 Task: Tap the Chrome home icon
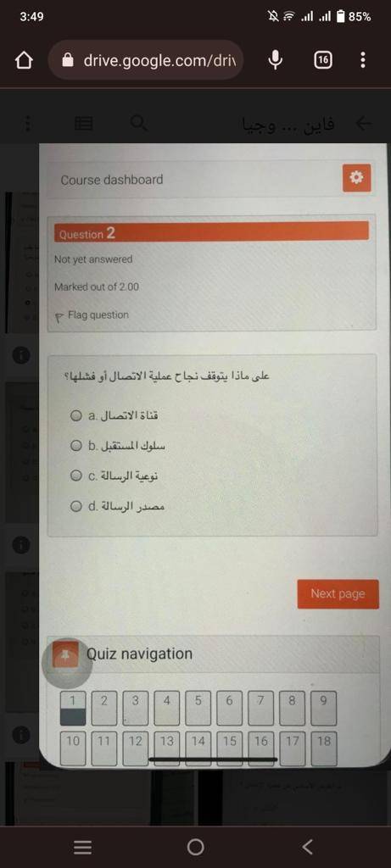point(23,60)
